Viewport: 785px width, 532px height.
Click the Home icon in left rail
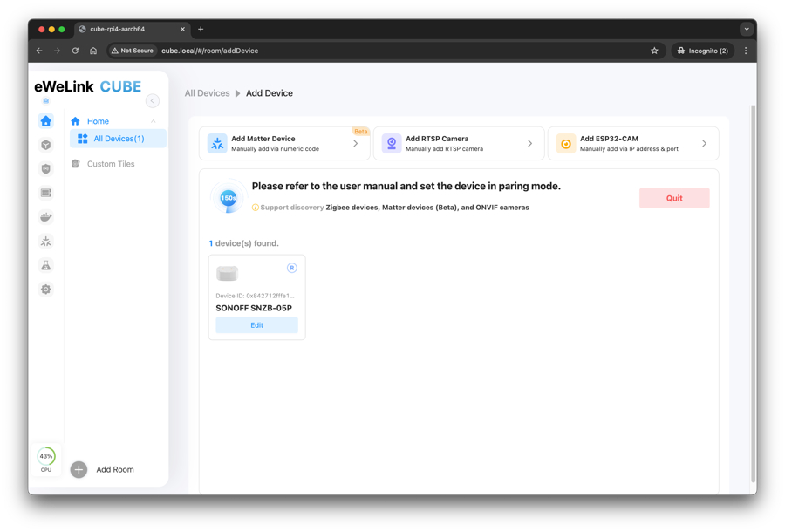point(46,121)
